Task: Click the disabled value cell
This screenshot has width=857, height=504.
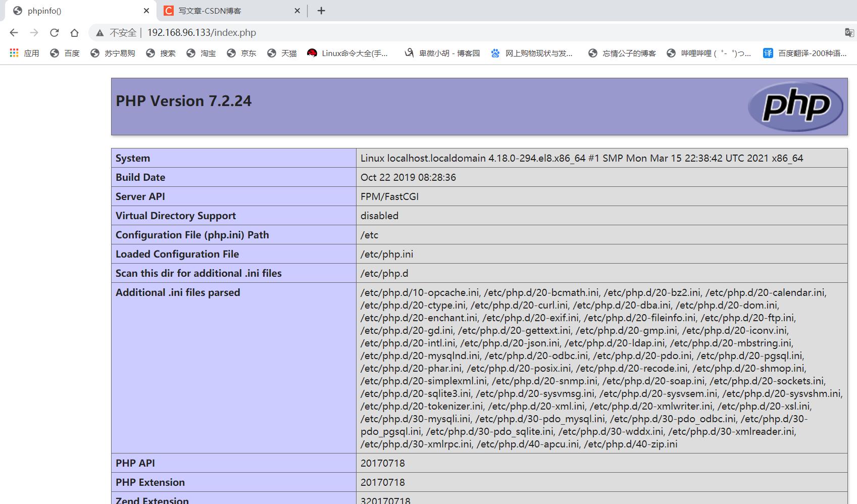Action: (601, 216)
